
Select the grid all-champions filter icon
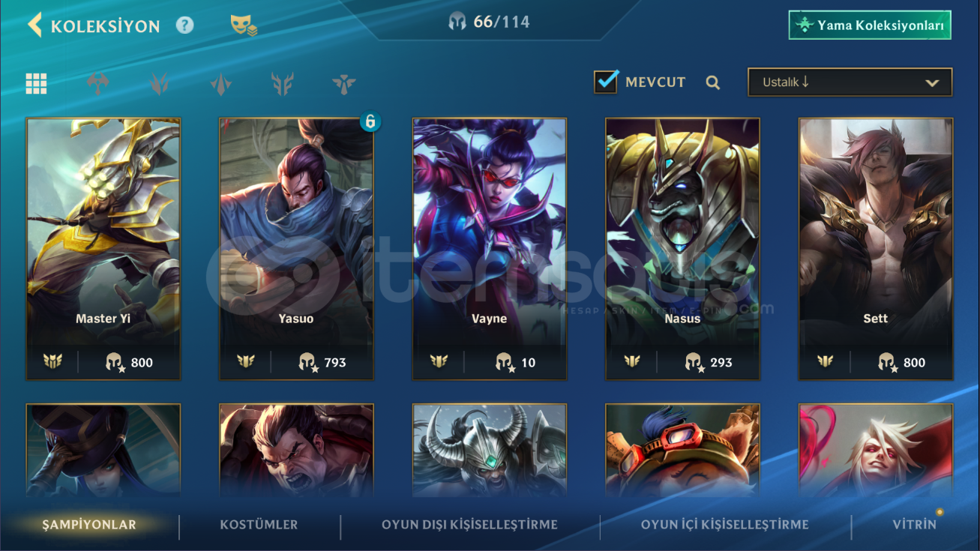tap(36, 83)
